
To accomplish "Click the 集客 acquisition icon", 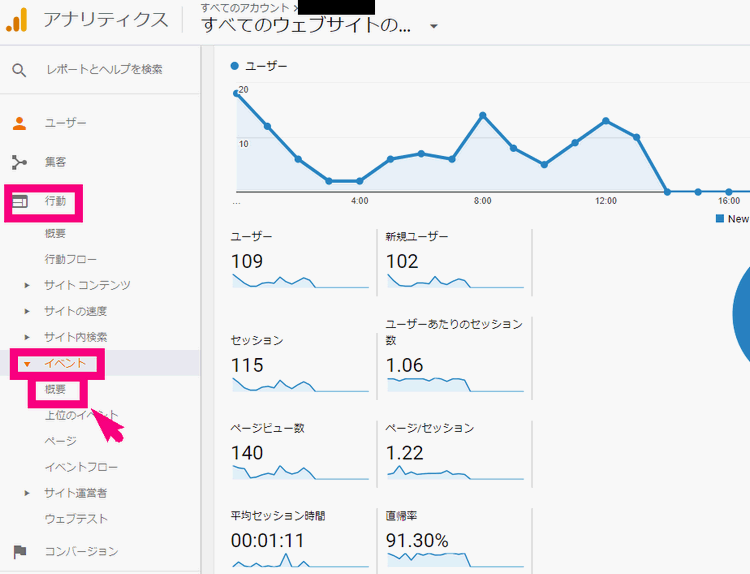I will coord(19,163).
